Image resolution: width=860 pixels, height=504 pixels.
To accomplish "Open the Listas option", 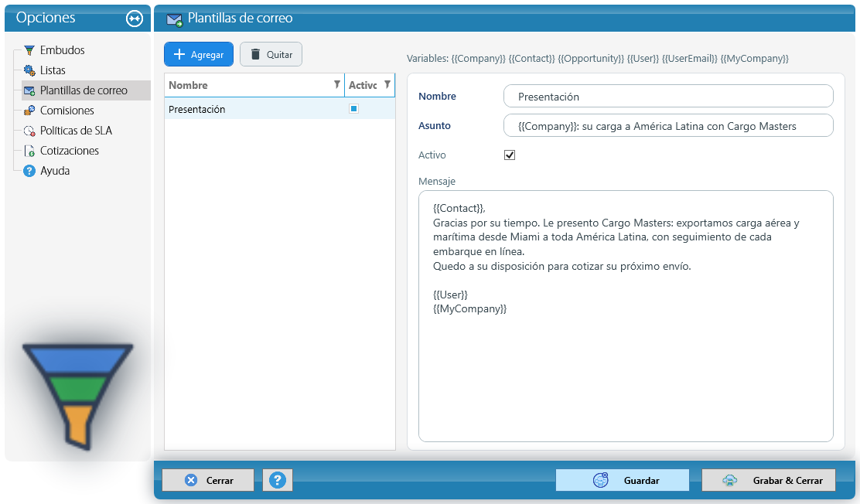I will (53, 70).
